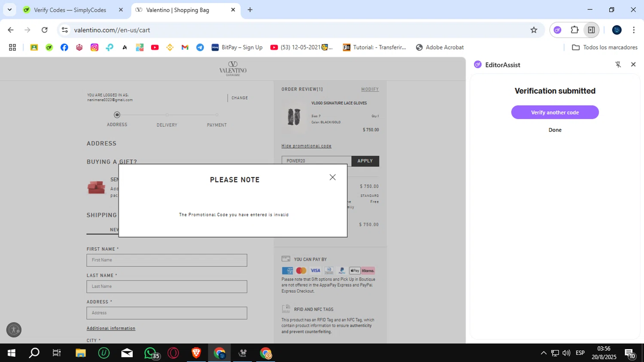Screen dimensions: 644x362
Task: Click Modify order review link
Action: [x=370, y=89]
